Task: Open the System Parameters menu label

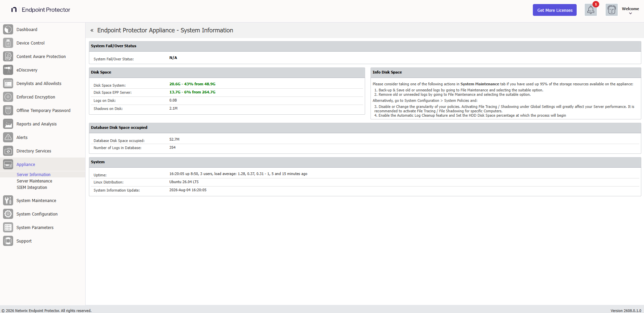Action: click(x=35, y=227)
